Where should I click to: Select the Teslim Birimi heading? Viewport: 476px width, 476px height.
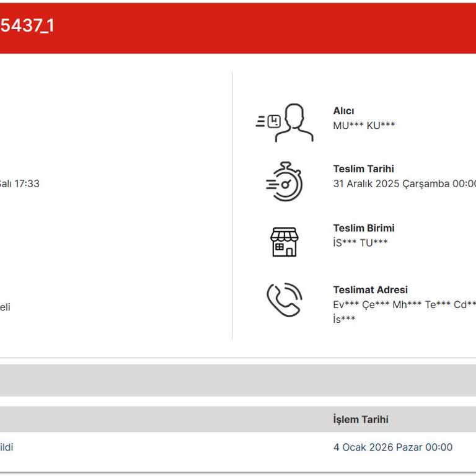click(x=363, y=228)
